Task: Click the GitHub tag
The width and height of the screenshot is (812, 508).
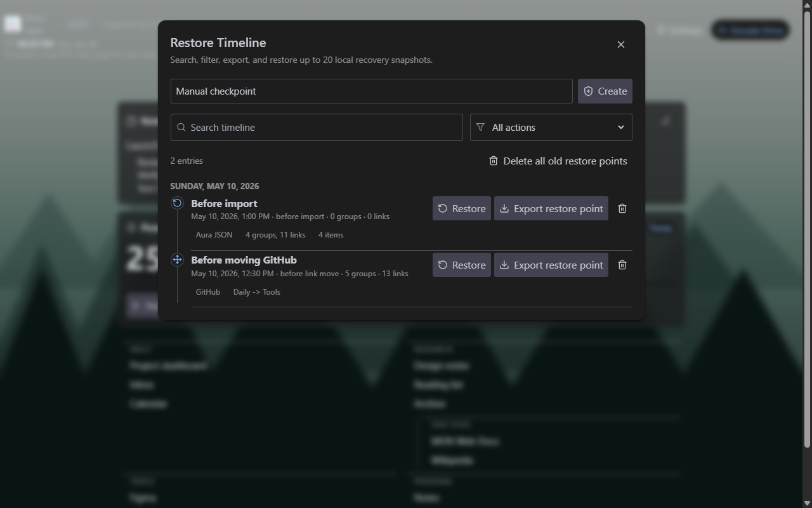Action: [207, 292]
